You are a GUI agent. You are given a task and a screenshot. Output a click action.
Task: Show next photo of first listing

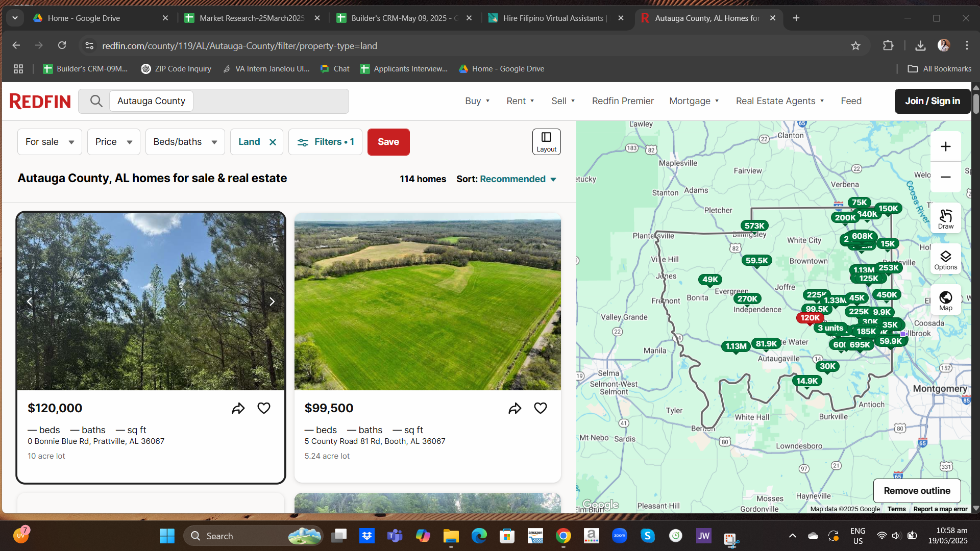pos(272,302)
